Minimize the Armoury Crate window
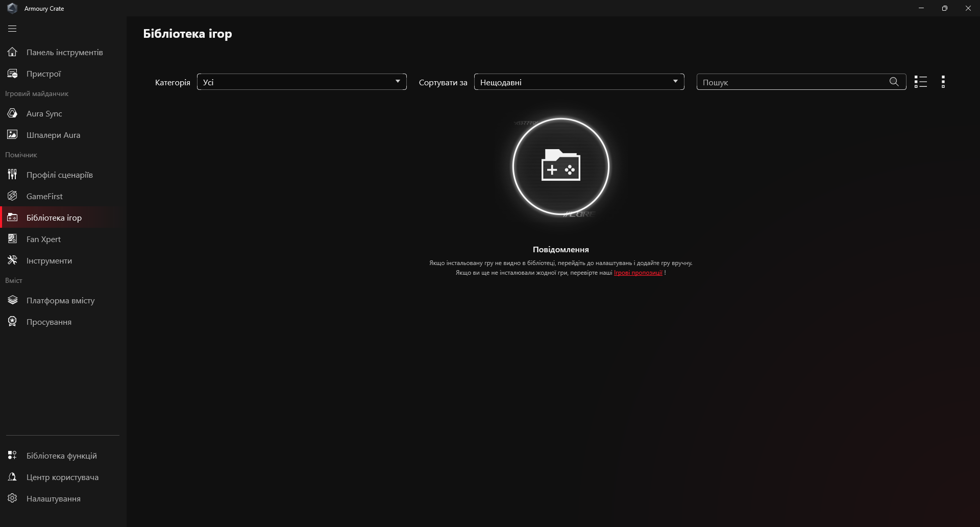 (x=921, y=8)
